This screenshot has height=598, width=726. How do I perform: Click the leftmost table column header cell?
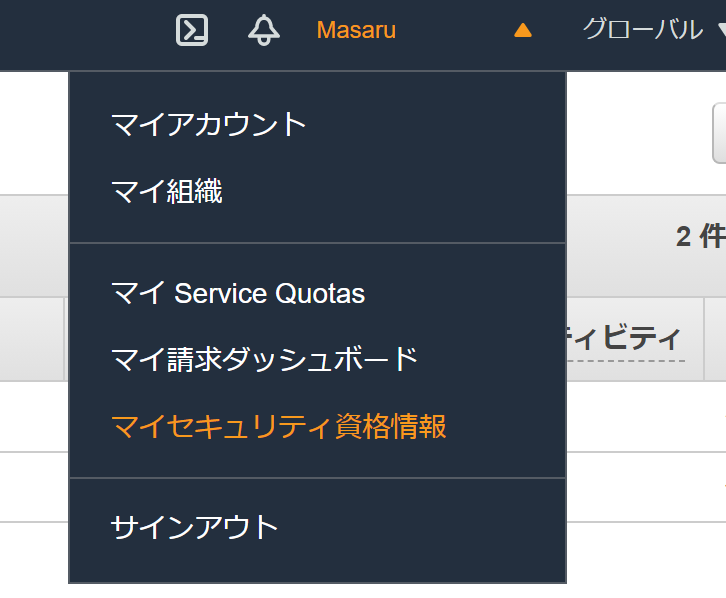[x=32, y=339]
